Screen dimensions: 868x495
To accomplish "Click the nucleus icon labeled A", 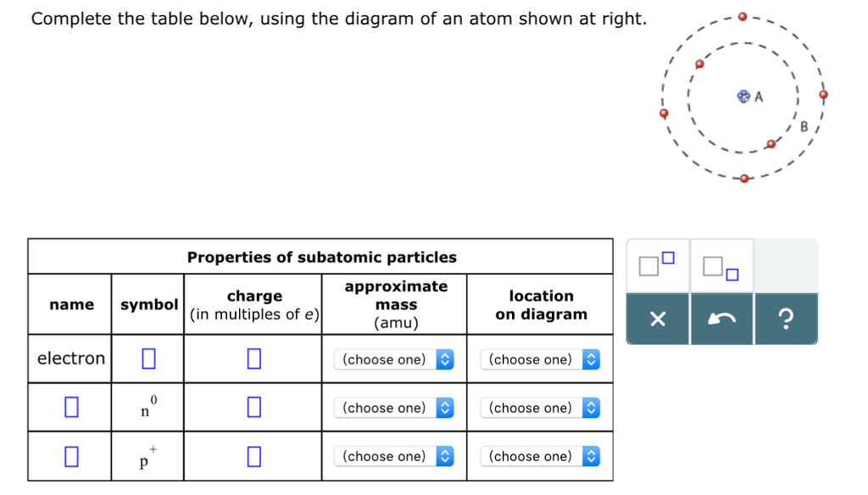I will [x=743, y=97].
